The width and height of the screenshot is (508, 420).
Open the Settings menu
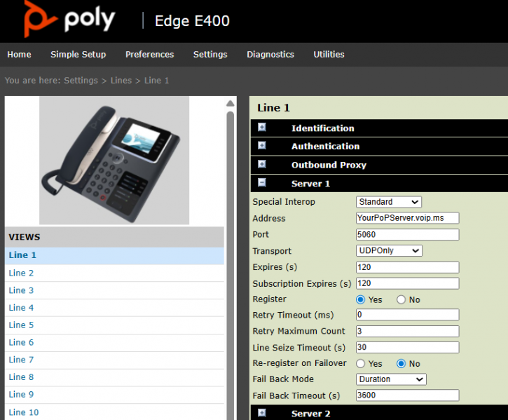[210, 54]
